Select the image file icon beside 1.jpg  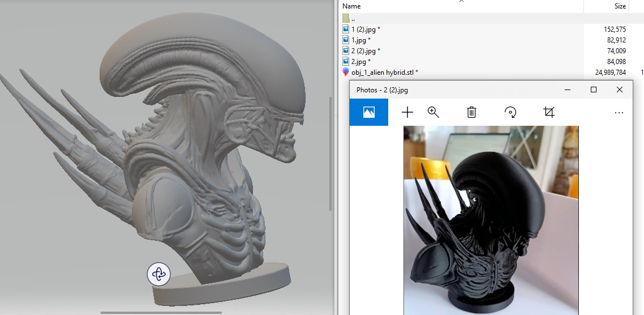pos(346,40)
